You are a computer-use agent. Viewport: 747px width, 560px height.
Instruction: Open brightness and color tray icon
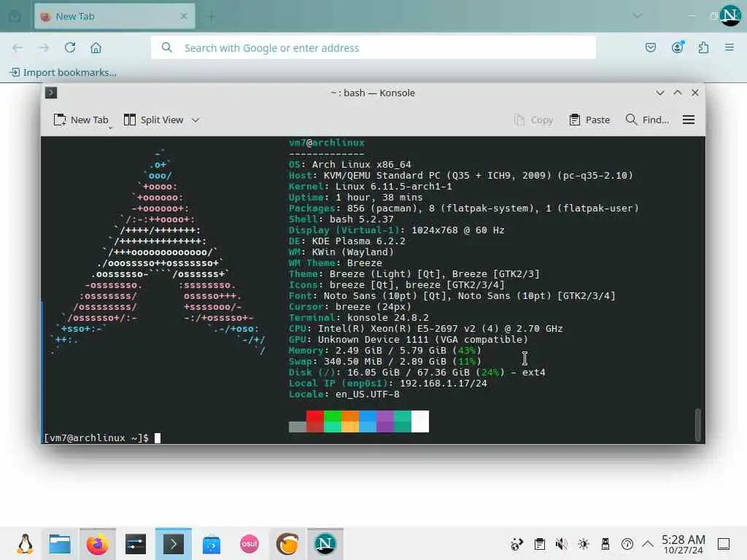[583, 544]
